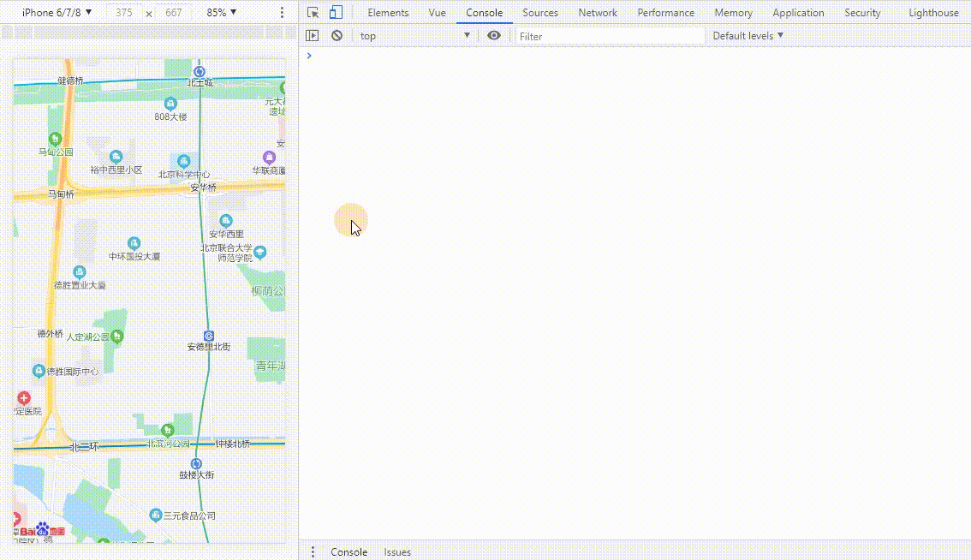Edit the viewport height field 667
This screenshot has height=560, width=971.
click(x=173, y=12)
